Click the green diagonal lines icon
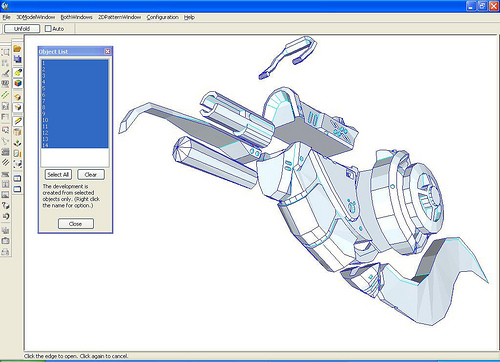 (x=5, y=95)
